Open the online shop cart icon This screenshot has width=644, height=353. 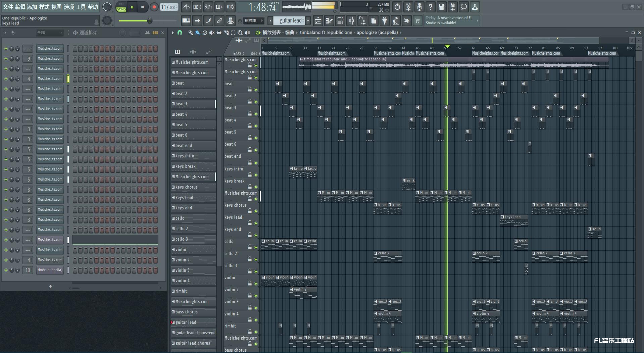pyautogui.click(x=417, y=21)
